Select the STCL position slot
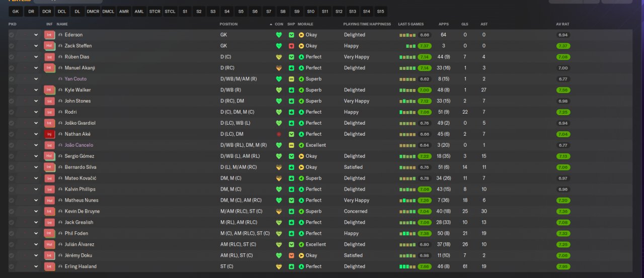This screenshot has height=278, width=644. tap(170, 11)
